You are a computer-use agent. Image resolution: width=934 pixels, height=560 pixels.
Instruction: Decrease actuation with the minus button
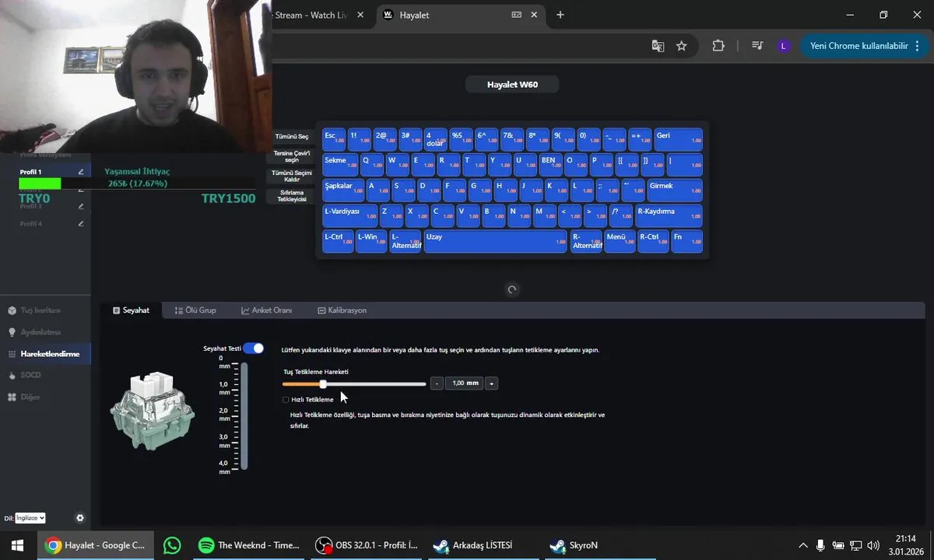437,383
